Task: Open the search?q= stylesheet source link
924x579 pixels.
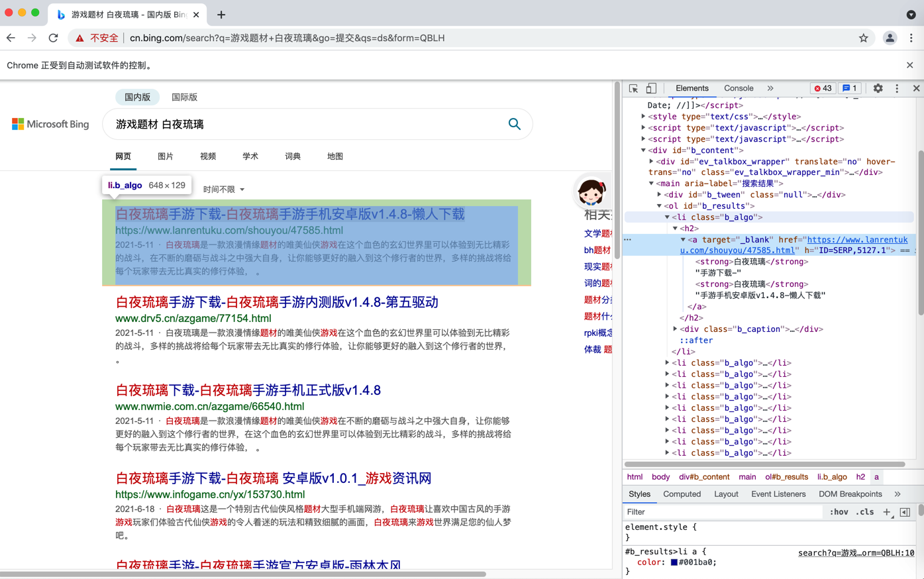Action: (x=856, y=553)
